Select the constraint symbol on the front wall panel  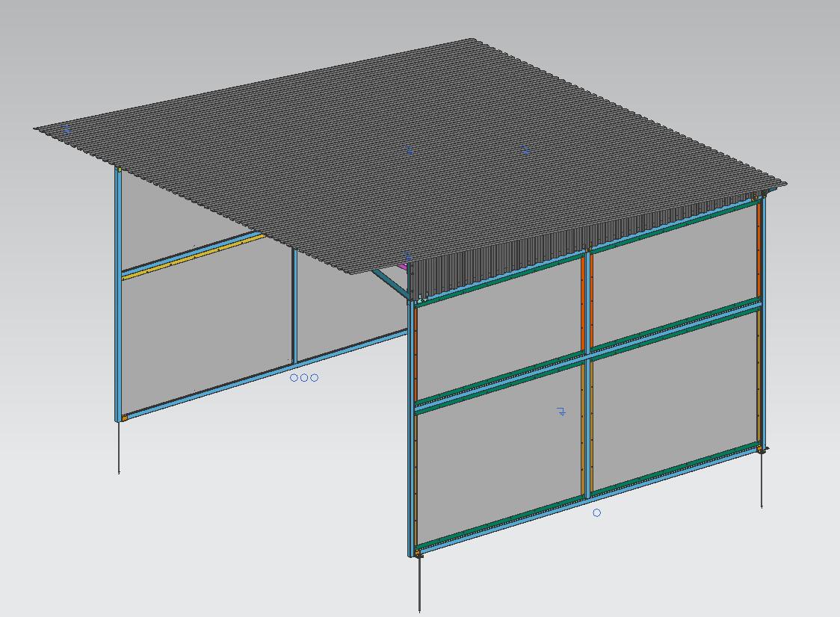click(x=561, y=412)
